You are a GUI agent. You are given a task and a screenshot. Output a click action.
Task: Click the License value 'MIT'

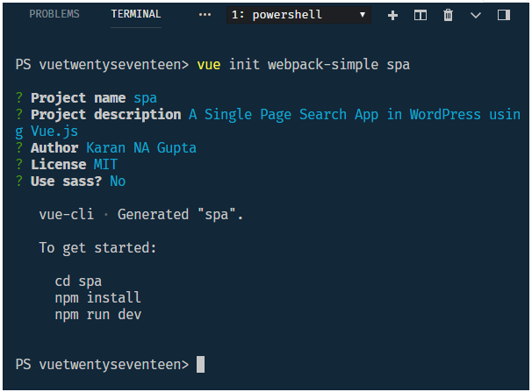click(x=105, y=164)
